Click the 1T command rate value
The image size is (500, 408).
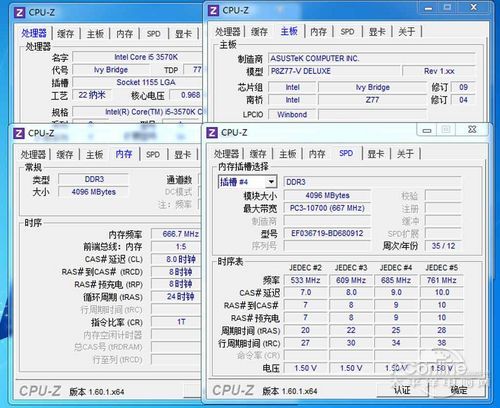[x=176, y=322]
